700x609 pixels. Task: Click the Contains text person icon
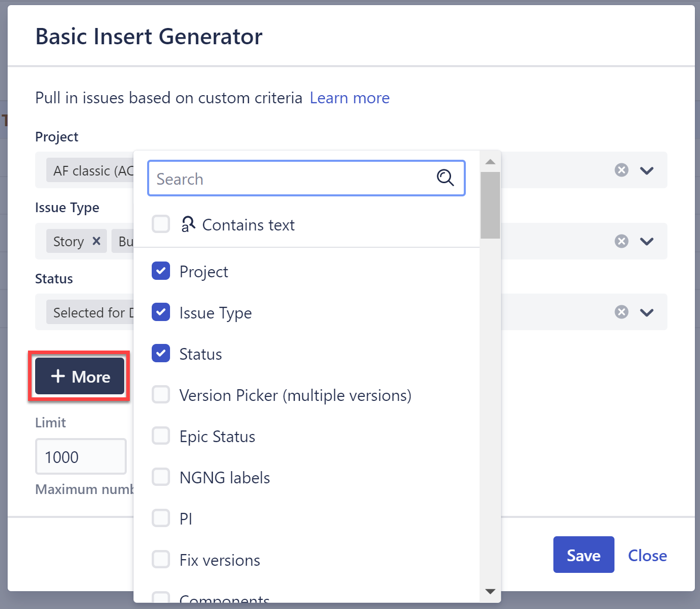pos(188,224)
